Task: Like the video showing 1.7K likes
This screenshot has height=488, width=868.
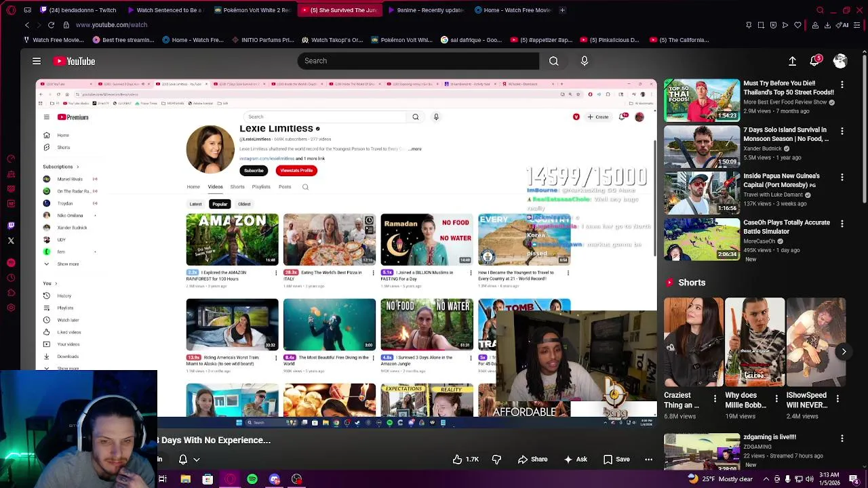Action: 466,460
